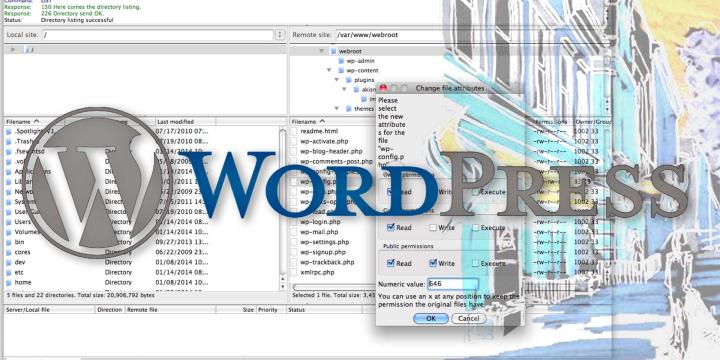Collapse the webroot tree node
720x360 pixels.
322,51
